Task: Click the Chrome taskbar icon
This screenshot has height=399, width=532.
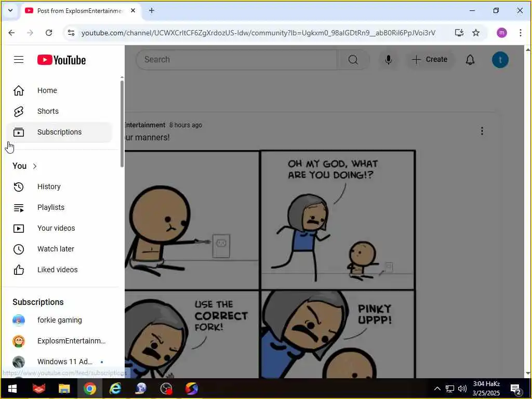Action: click(89, 389)
